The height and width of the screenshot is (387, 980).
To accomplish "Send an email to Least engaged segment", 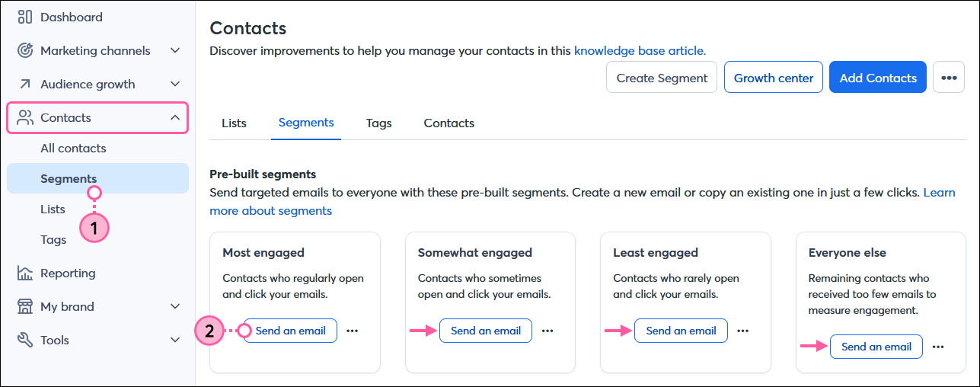I will pyautogui.click(x=681, y=331).
